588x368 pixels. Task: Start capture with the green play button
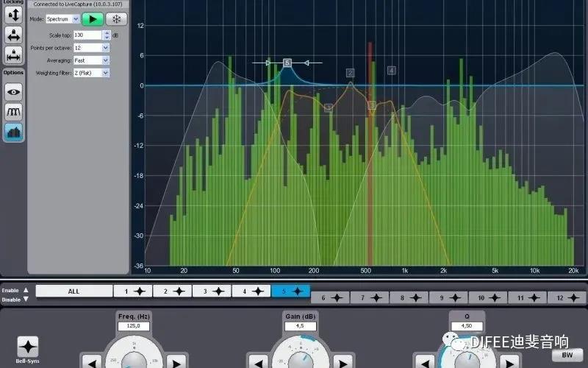tap(93, 19)
